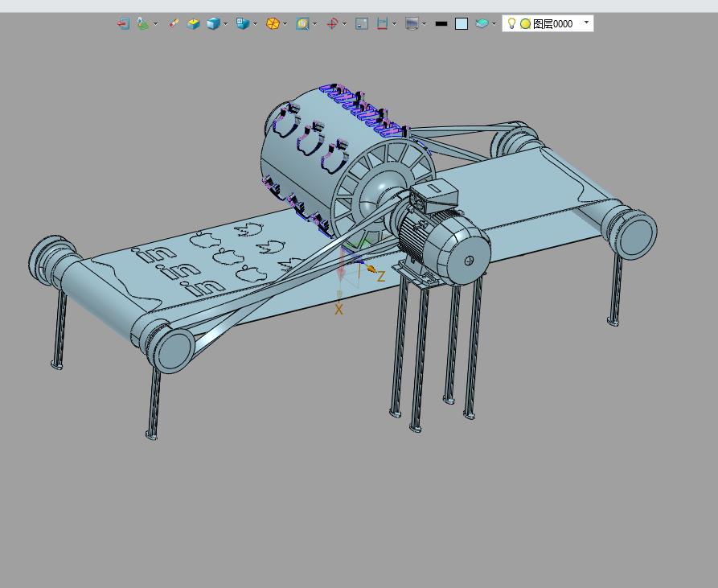This screenshot has height=588, width=718.
Task: Click the view orientation cube icon
Action: point(243,24)
